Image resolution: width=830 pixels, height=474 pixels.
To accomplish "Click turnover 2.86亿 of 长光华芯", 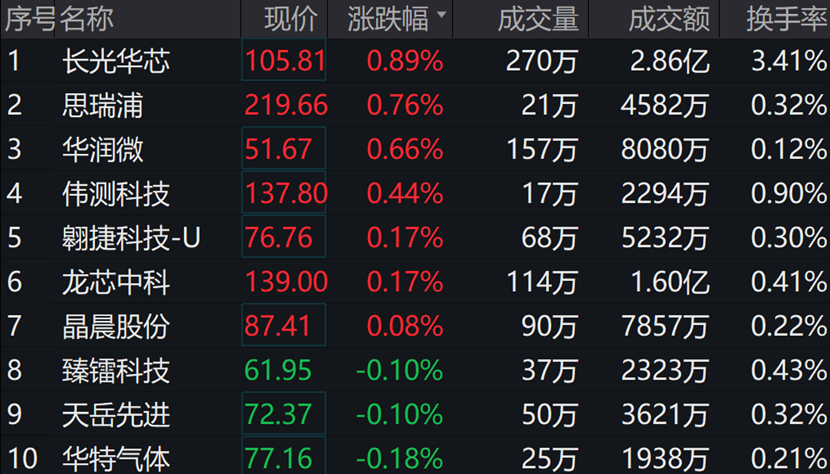I will 670,61.
